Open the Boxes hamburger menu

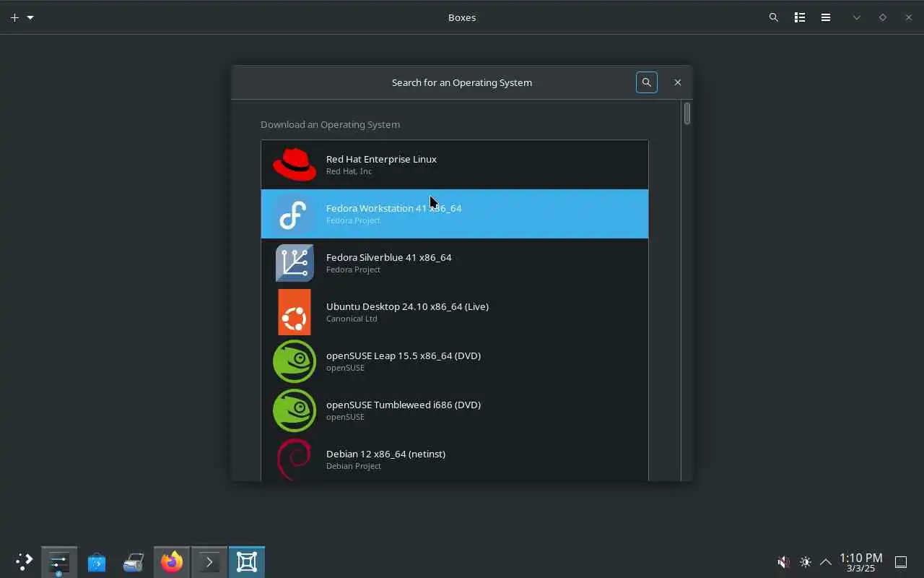tap(826, 17)
